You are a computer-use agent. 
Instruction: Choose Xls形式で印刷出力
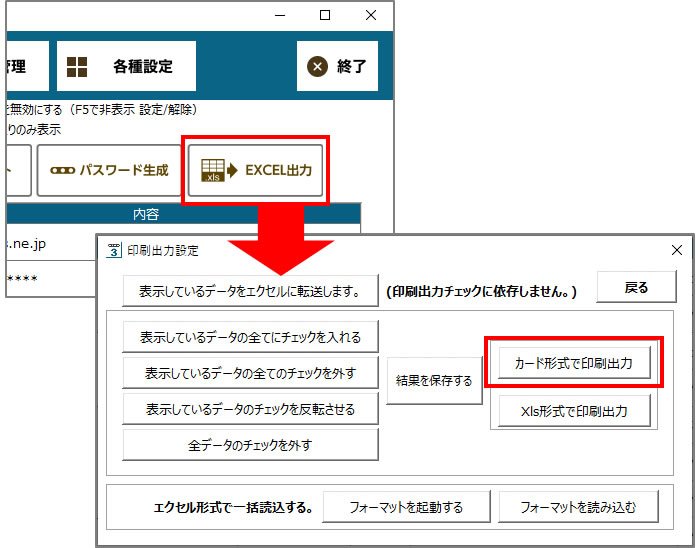click(x=573, y=411)
